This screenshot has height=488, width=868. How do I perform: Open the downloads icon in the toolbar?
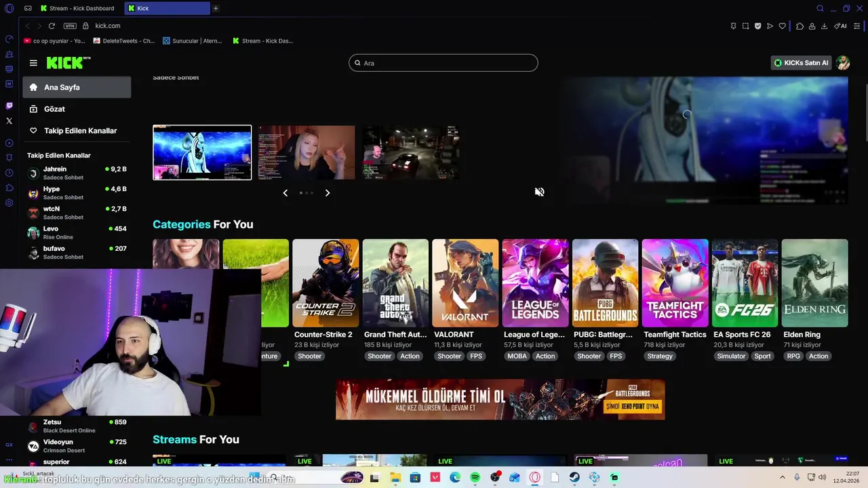[x=824, y=26]
